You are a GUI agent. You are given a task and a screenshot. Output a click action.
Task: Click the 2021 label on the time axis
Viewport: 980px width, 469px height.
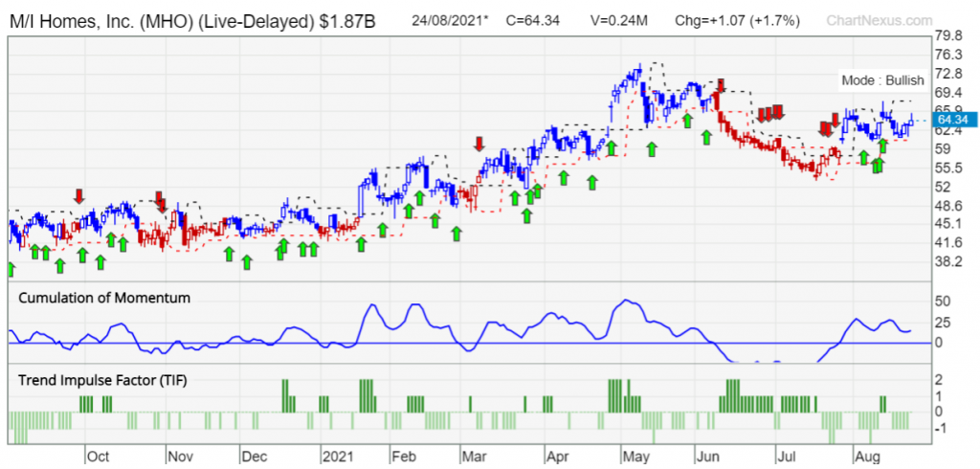[338, 457]
